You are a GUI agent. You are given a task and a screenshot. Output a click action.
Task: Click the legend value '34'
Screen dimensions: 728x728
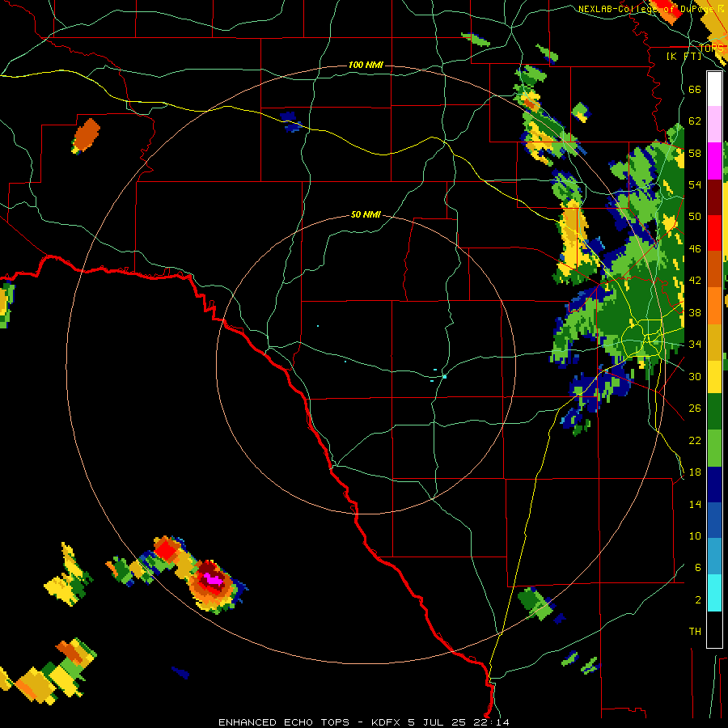(695, 345)
